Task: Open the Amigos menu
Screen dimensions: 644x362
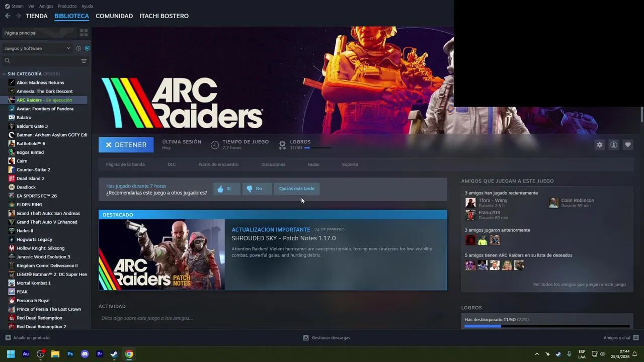Action: [x=46, y=6]
